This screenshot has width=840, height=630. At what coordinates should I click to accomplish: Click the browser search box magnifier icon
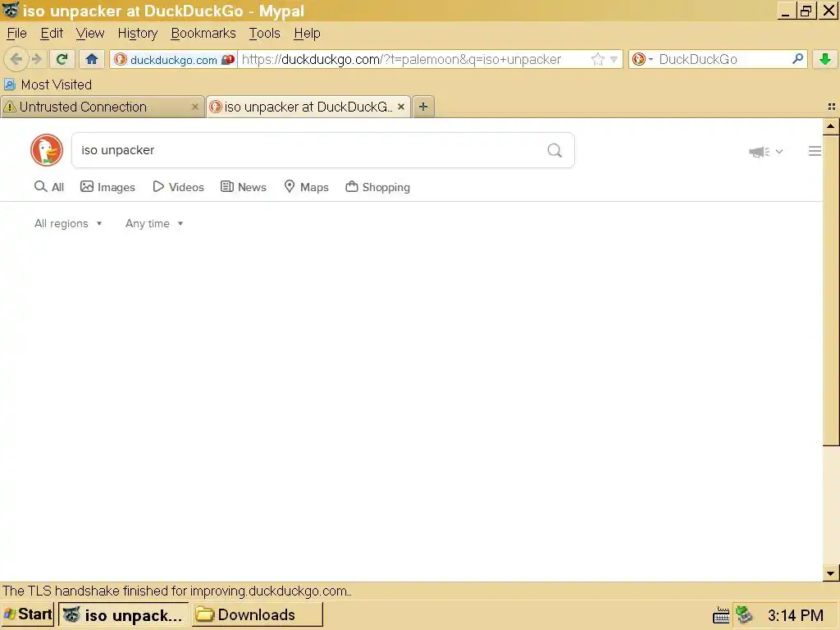point(797,59)
